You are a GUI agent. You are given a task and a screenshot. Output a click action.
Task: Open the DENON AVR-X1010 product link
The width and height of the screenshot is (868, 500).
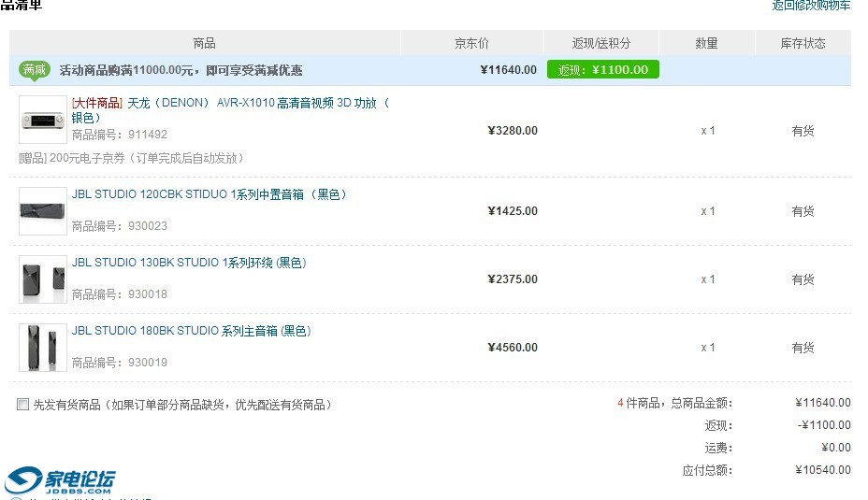[x=230, y=110]
